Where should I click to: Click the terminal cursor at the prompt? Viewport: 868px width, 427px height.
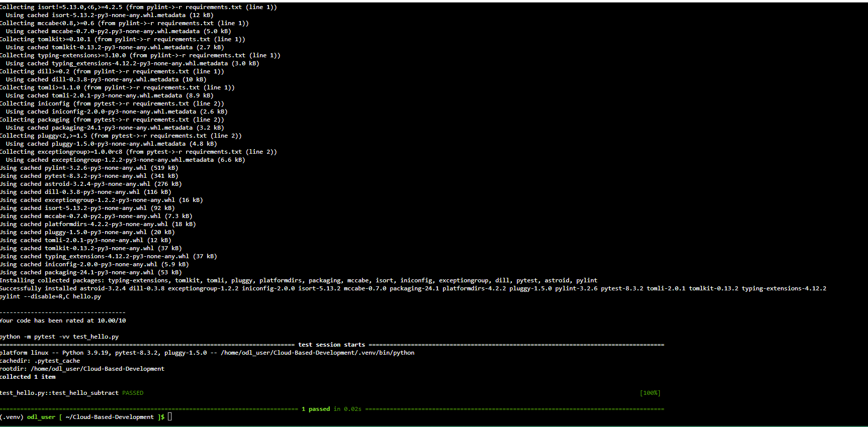[x=170, y=416]
